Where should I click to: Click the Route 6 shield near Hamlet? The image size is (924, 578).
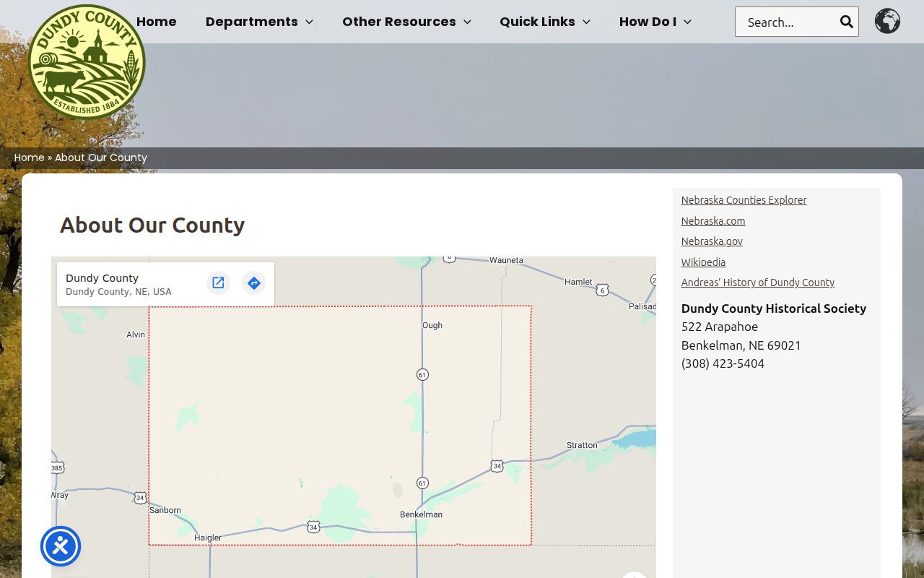coord(602,290)
